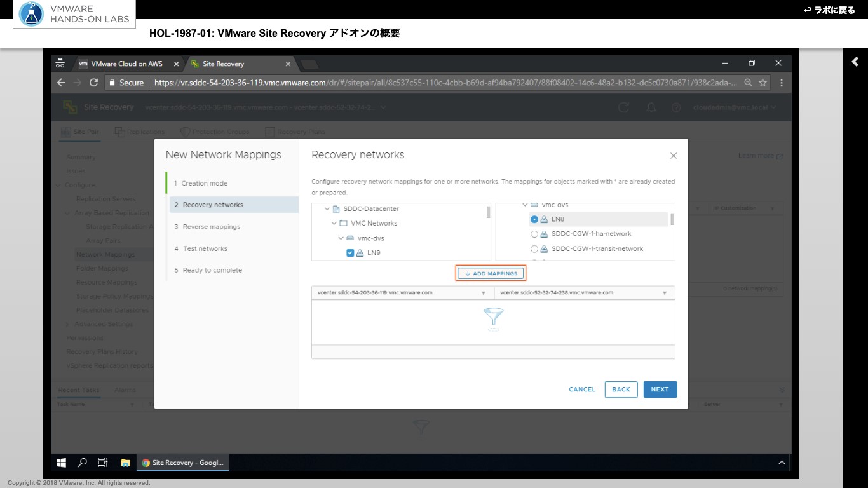Open File Explorer from the taskbar
Image resolution: width=868 pixels, height=488 pixels.
point(125,463)
